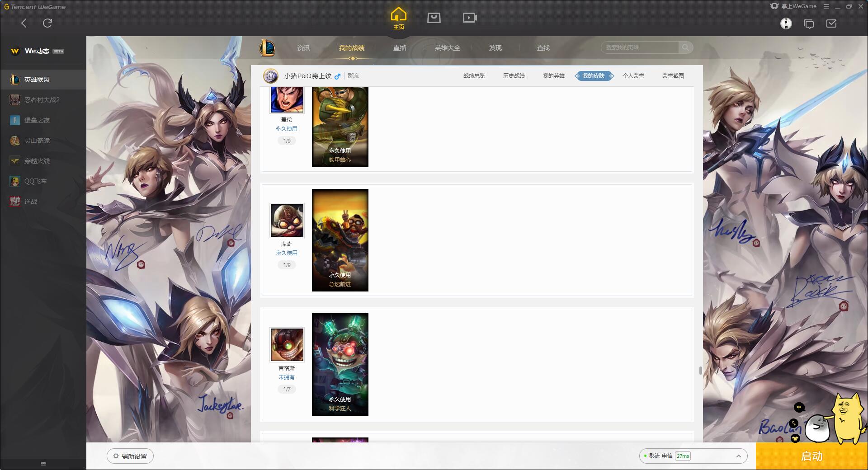
Task: Go back with the back arrow
Action: pos(24,23)
